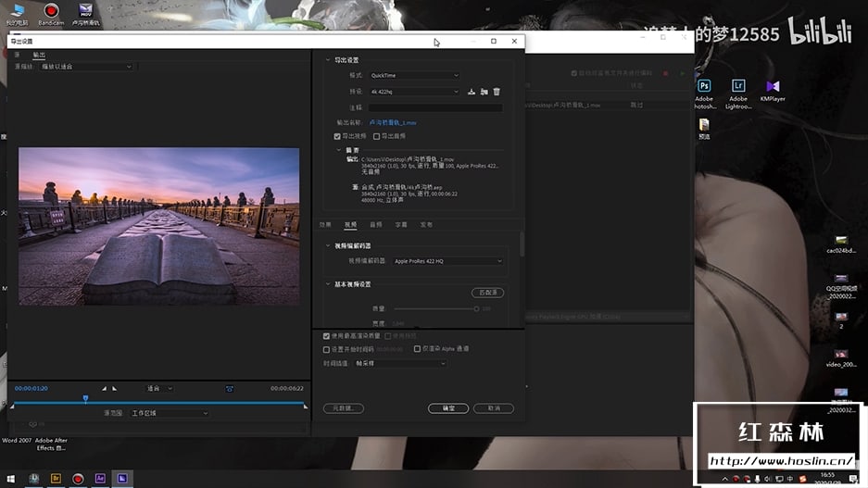The width and height of the screenshot is (868, 488).
Task: Switch to Media Encoder in the taskbar
Action: 122,479
